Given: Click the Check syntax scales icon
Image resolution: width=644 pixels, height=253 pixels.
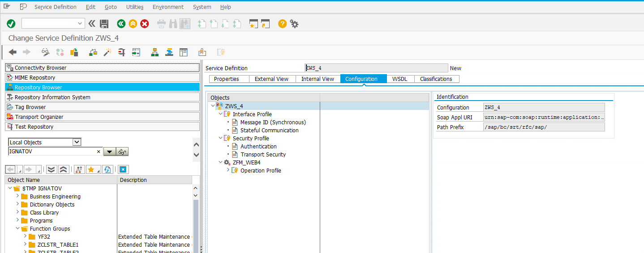Looking at the screenshot, I should (x=93, y=52).
